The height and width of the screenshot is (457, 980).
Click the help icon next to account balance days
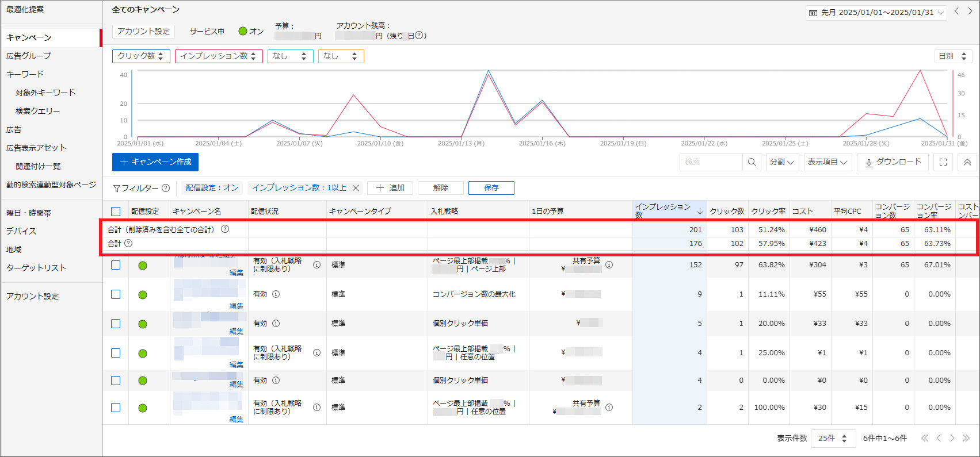tap(420, 36)
